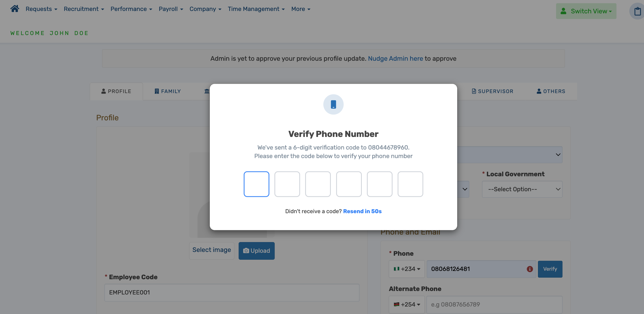Switch to the OTHERS tab
Viewport: 644px width, 314px height.
pos(551,91)
